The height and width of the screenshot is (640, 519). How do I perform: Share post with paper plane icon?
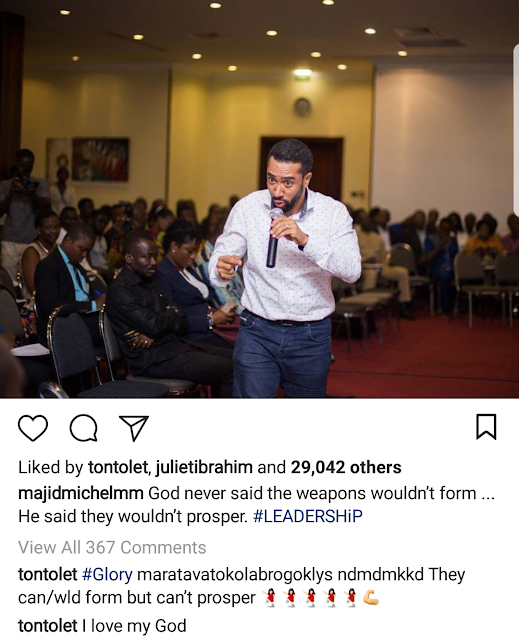click(x=133, y=428)
